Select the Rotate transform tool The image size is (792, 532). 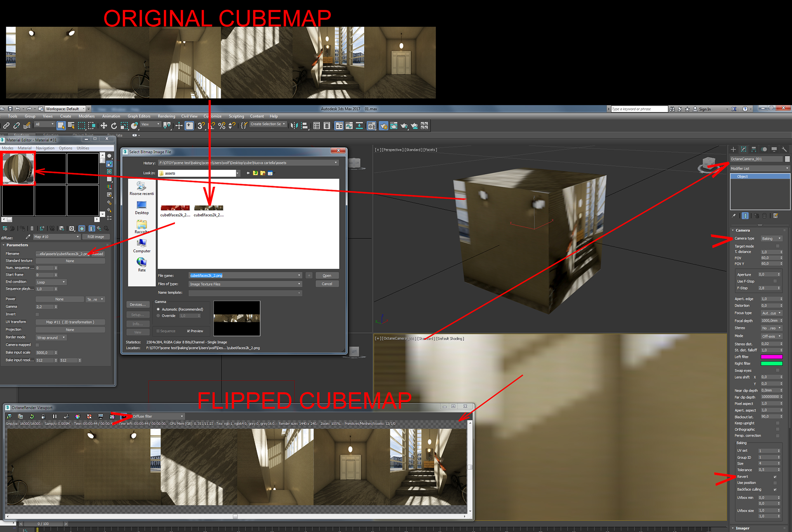click(x=114, y=126)
